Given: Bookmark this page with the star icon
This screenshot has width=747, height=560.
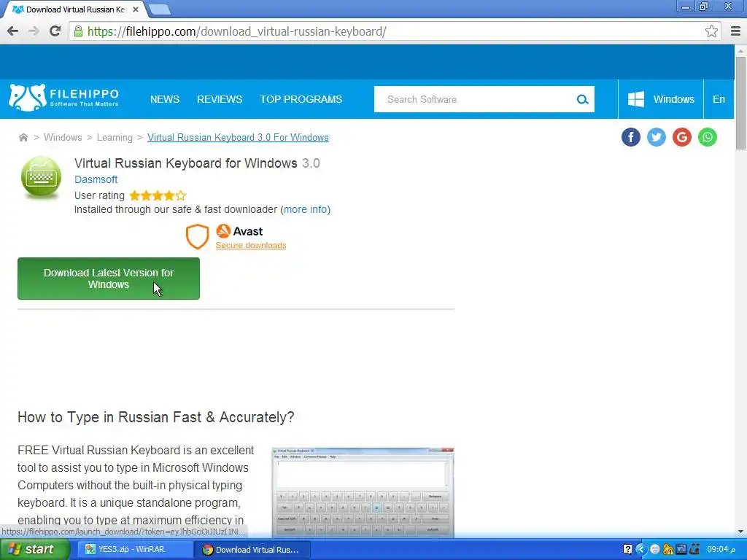Looking at the screenshot, I should coord(711,31).
